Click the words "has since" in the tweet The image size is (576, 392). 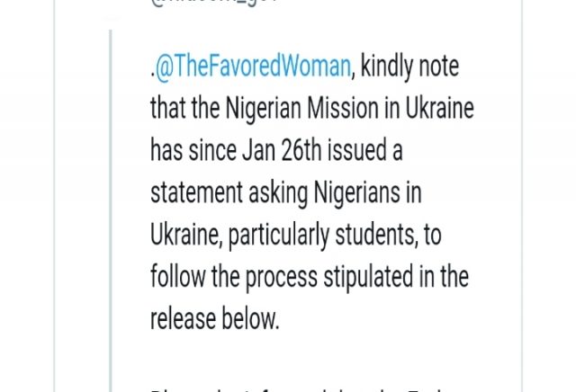190,150
